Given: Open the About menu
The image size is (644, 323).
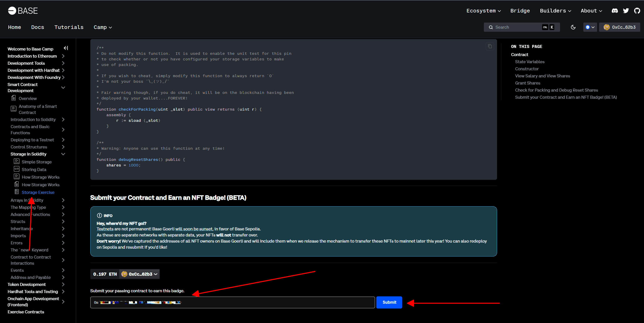Looking at the screenshot, I should click(x=591, y=11).
